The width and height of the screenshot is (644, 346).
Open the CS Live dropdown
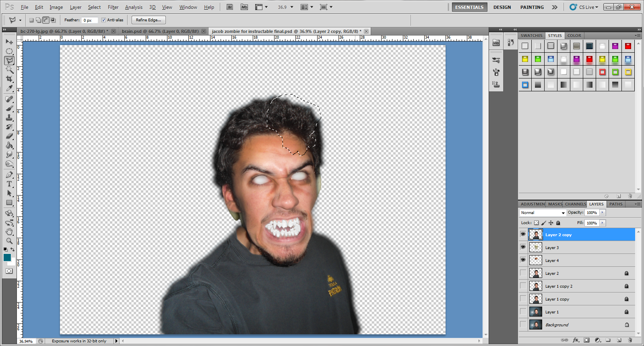pos(584,7)
